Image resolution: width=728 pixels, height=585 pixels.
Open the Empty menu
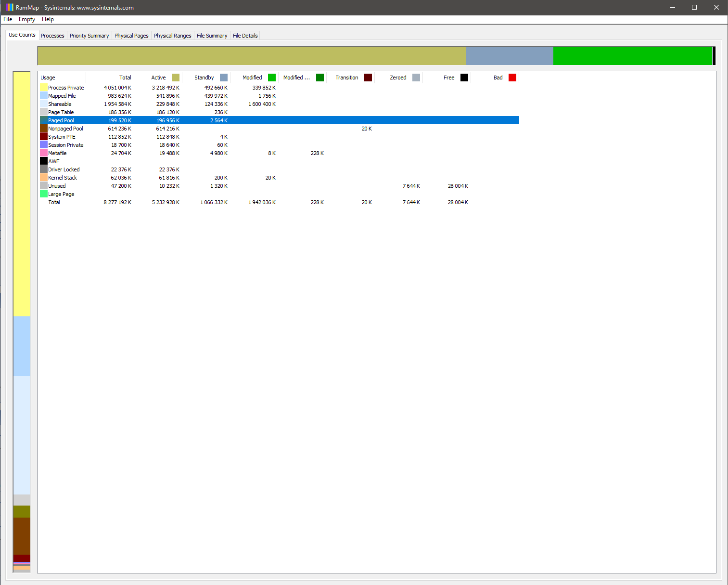27,19
